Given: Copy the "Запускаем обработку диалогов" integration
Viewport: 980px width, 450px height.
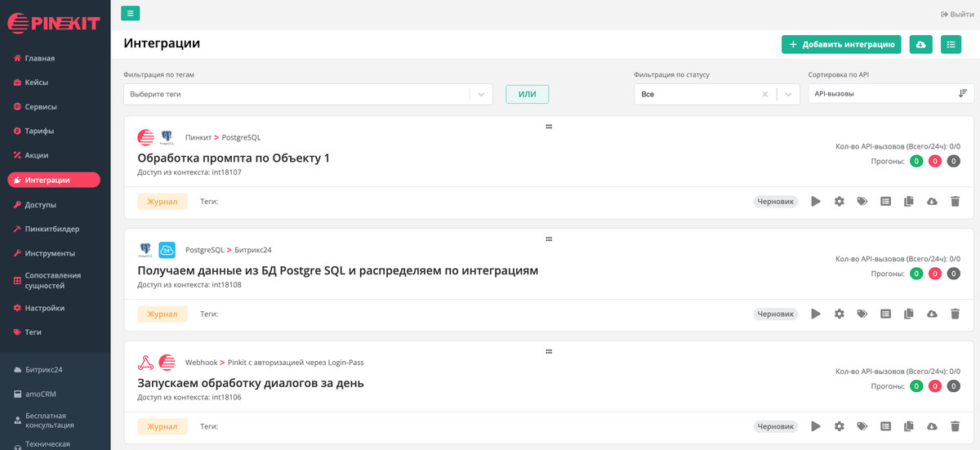Looking at the screenshot, I should pyautogui.click(x=908, y=426).
